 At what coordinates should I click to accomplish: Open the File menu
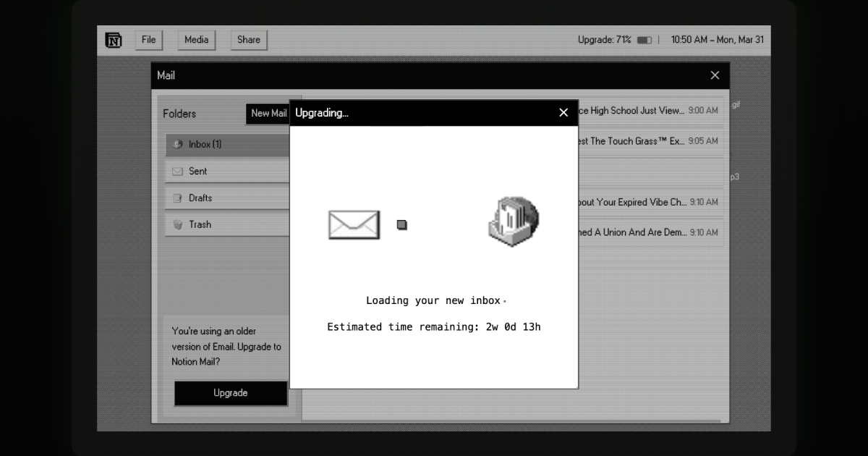coord(149,40)
